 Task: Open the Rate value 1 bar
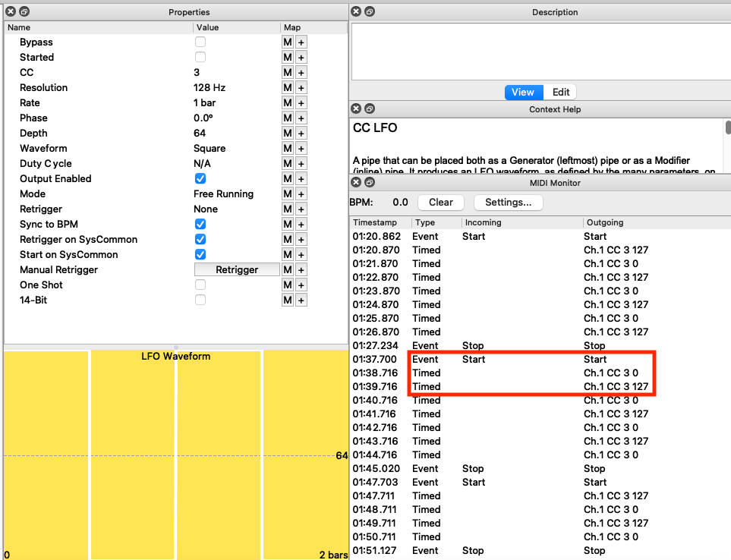click(x=205, y=103)
